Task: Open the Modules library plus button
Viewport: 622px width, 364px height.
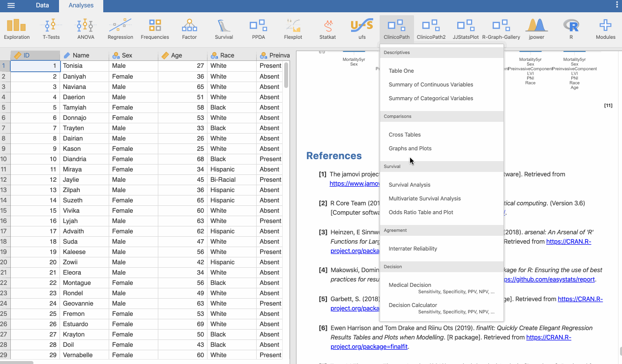Action: click(605, 29)
